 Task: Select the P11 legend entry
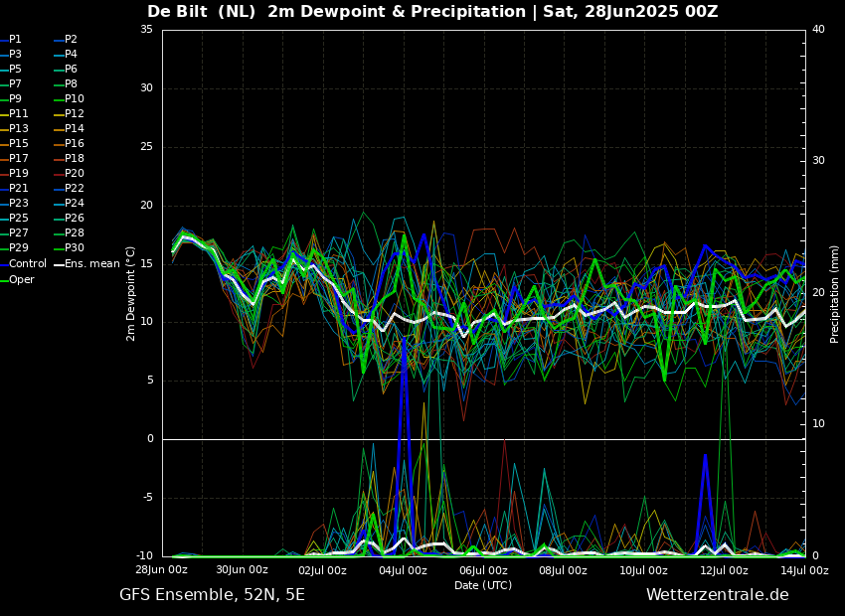tap(14, 113)
